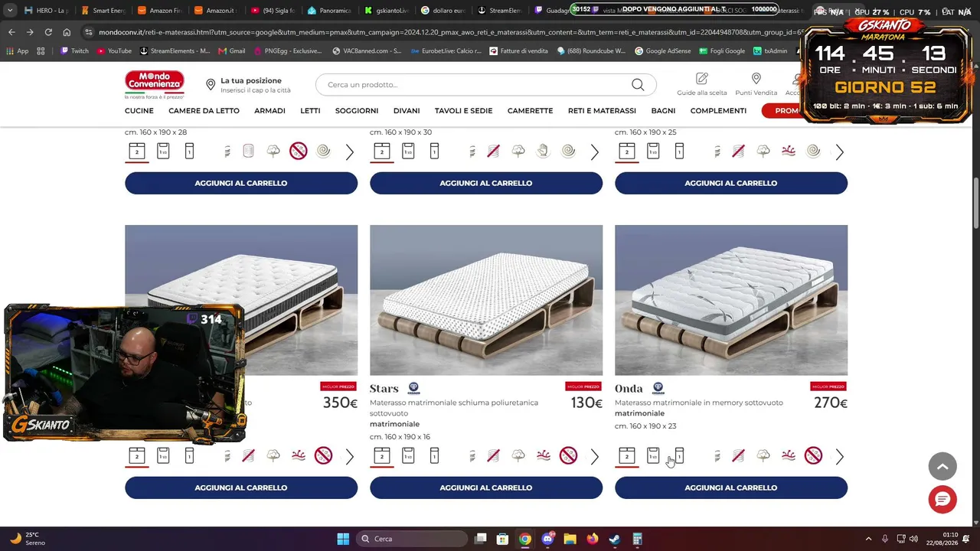Click the browser back arrow

[x=11, y=32]
